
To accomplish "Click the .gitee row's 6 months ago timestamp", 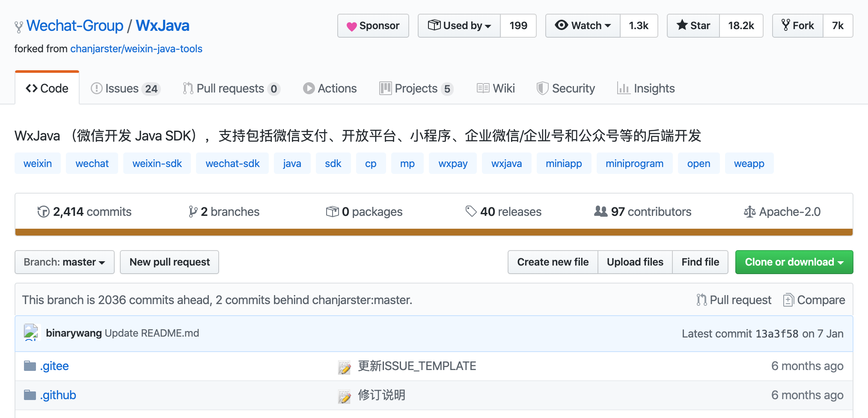I will point(807,366).
